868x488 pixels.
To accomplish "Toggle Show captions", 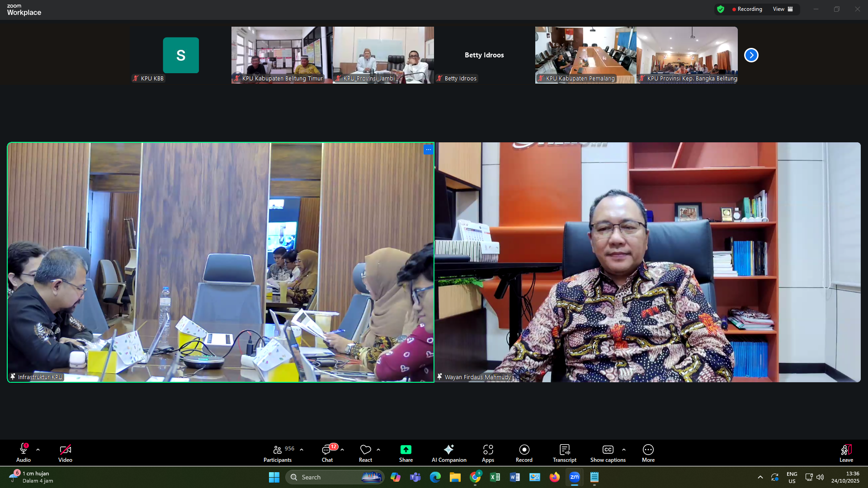I will (608, 453).
